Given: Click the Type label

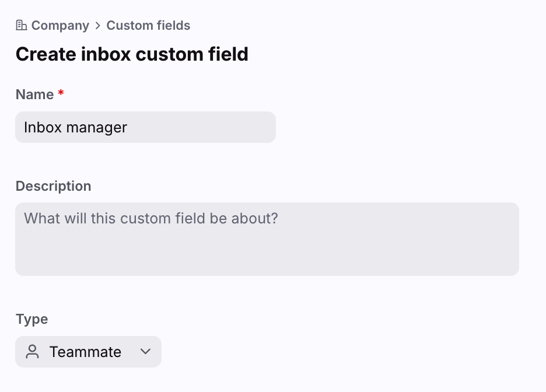Looking at the screenshot, I should click(x=32, y=319).
